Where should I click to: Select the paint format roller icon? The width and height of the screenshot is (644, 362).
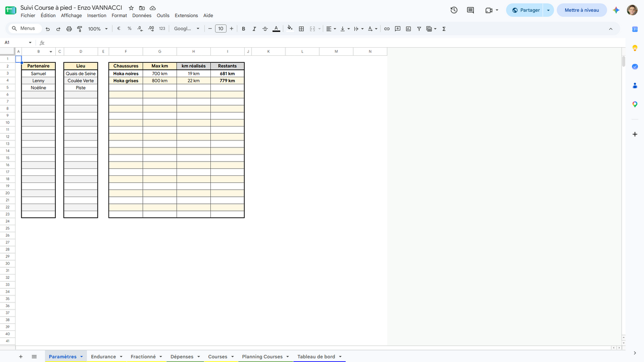[x=79, y=29]
